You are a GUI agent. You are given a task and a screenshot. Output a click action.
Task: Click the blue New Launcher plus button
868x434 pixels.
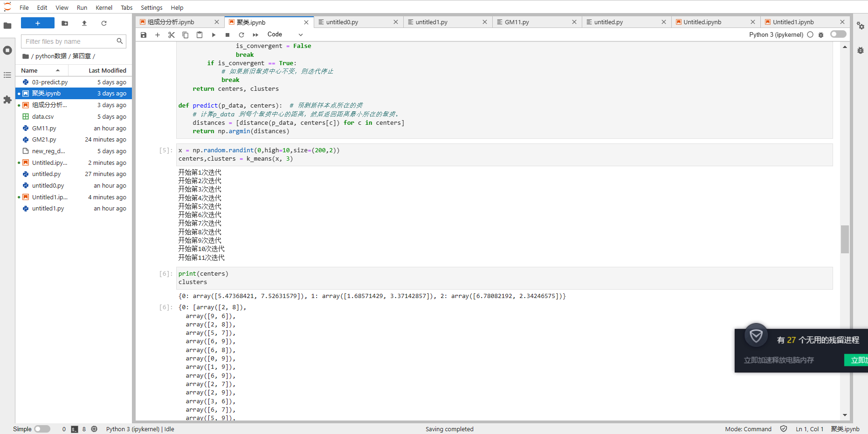pyautogui.click(x=38, y=23)
